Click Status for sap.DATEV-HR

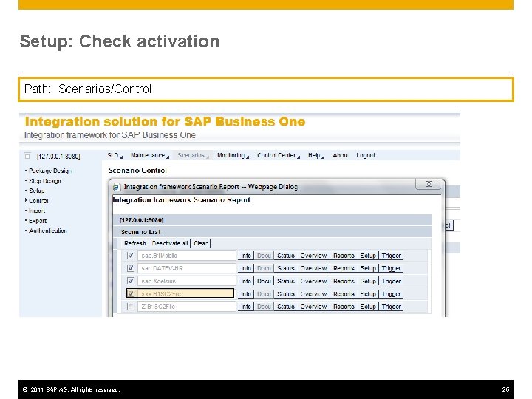click(286, 268)
